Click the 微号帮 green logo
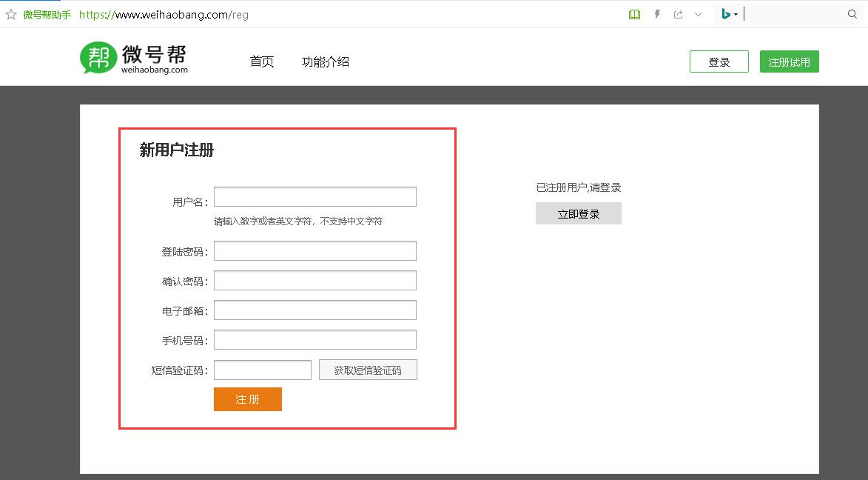The height and width of the screenshot is (480, 868). pyautogui.click(x=134, y=58)
